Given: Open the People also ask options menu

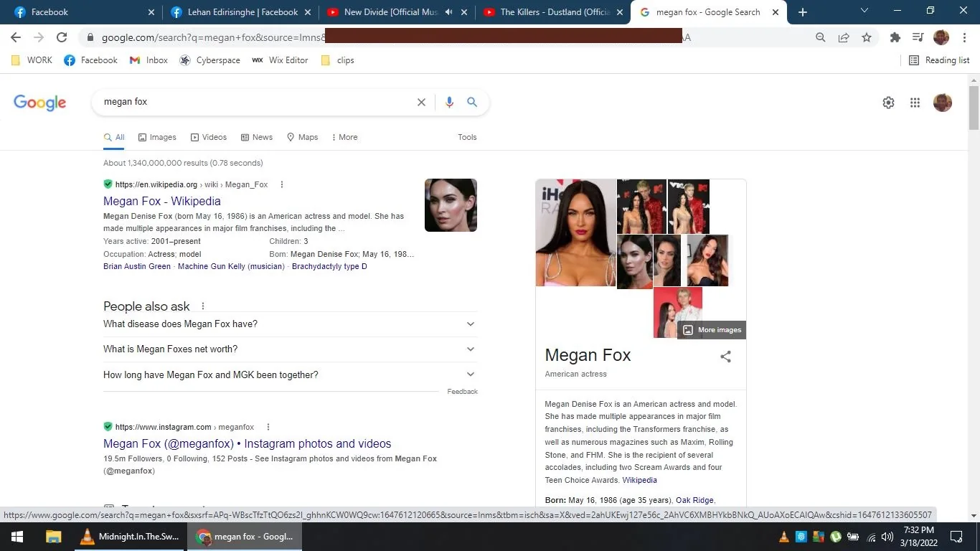Looking at the screenshot, I should (203, 306).
